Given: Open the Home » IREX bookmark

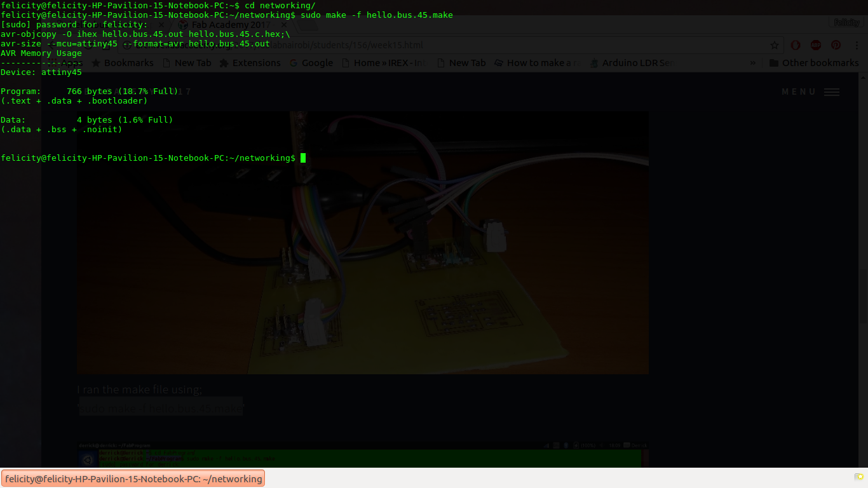Looking at the screenshot, I should 384,63.
